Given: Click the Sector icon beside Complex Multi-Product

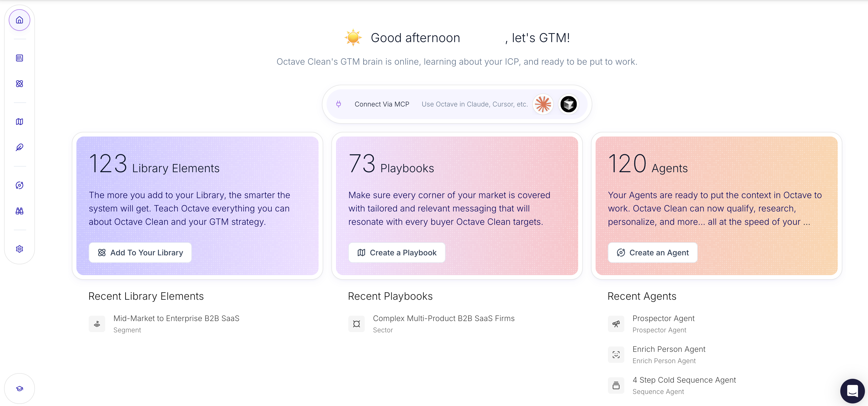Looking at the screenshot, I should (x=357, y=324).
